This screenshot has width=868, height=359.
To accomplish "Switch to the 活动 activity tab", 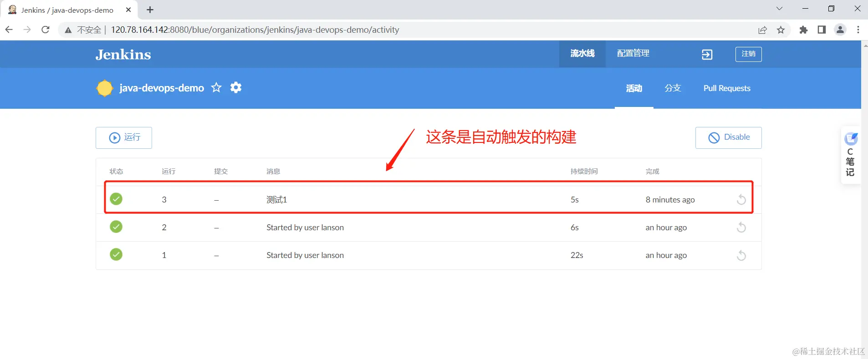I will [x=634, y=88].
